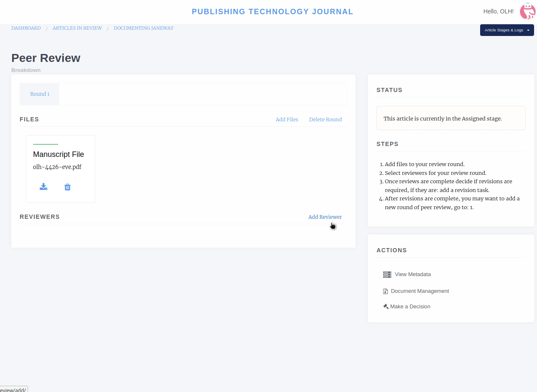Go to Dashboard via breadcrumb

[x=26, y=28]
